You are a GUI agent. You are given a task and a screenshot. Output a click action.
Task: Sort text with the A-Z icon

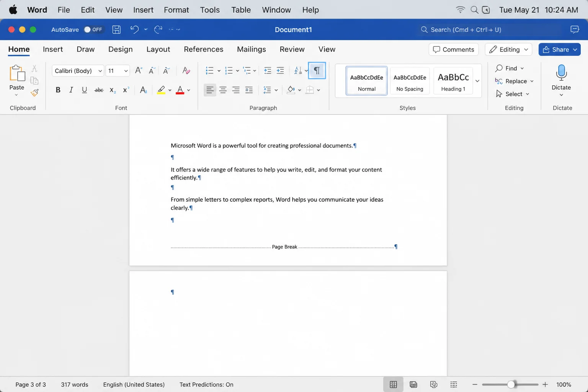coord(298,70)
